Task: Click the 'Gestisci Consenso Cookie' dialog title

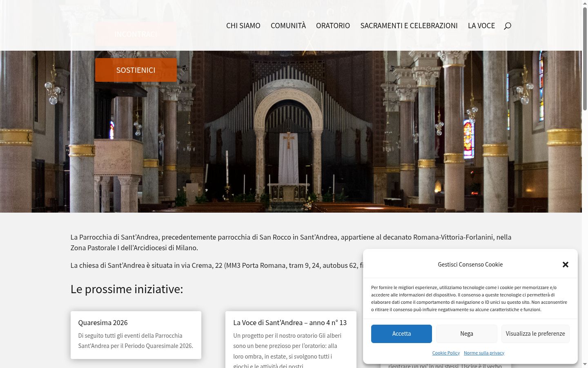Action: point(470,265)
